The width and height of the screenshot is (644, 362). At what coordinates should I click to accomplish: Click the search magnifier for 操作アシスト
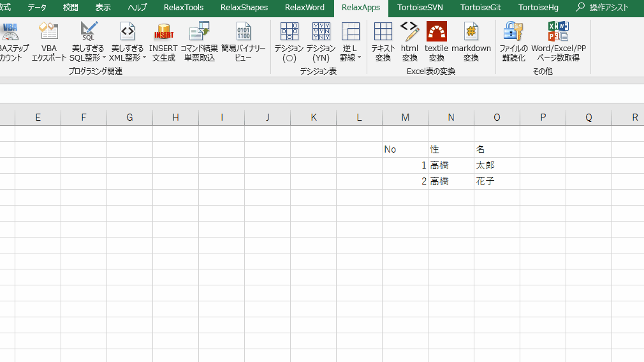tap(580, 7)
